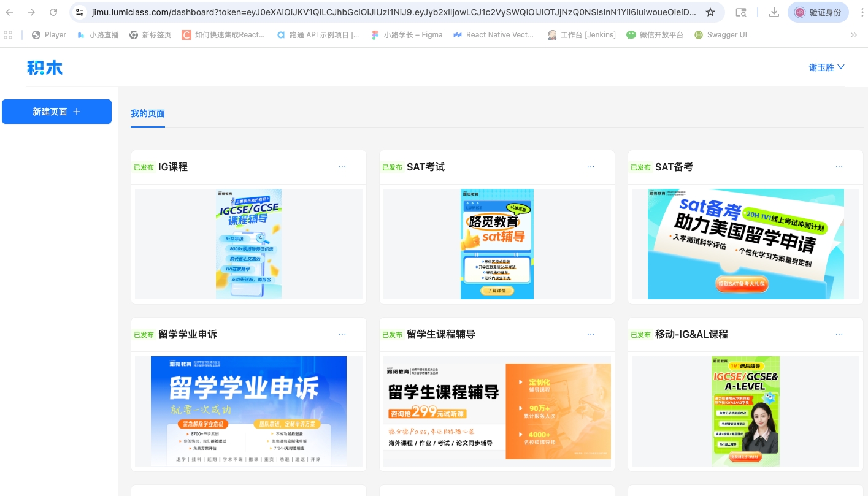Open the Swagger UI bookmark
The width and height of the screenshot is (868, 496).
721,35
